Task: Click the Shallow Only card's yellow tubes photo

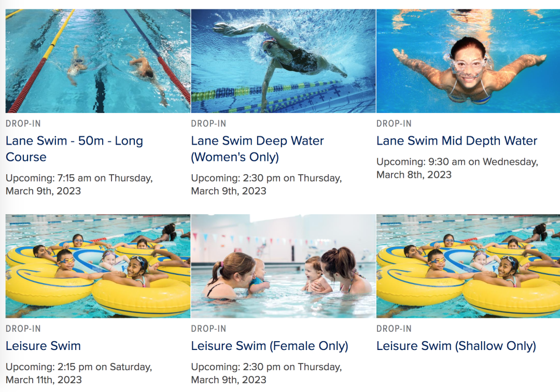Action: (x=468, y=266)
